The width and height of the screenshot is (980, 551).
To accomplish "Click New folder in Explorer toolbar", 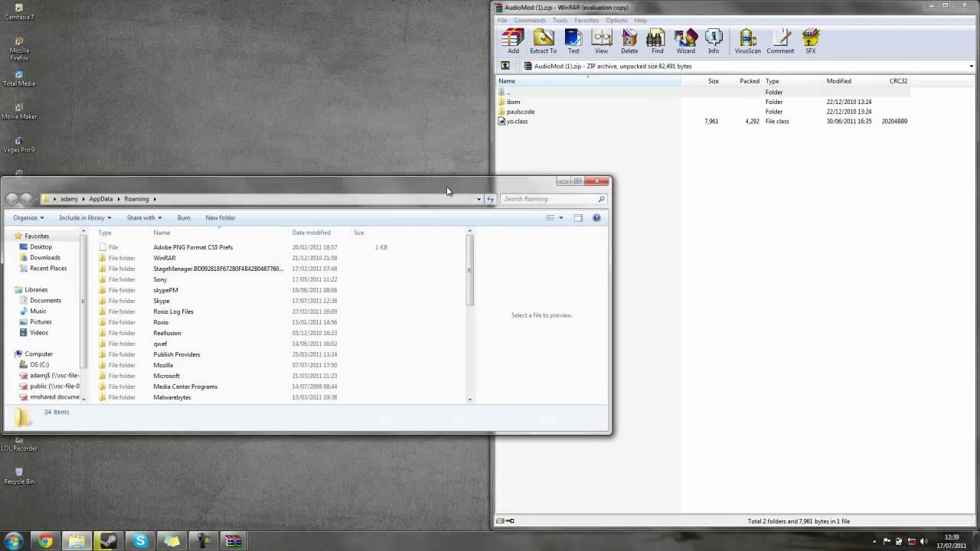I will coord(220,218).
